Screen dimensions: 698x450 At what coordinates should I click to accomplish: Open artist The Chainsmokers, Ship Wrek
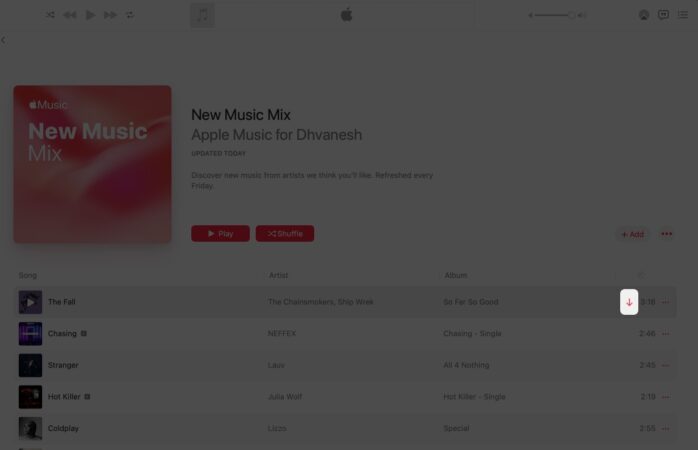point(321,302)
